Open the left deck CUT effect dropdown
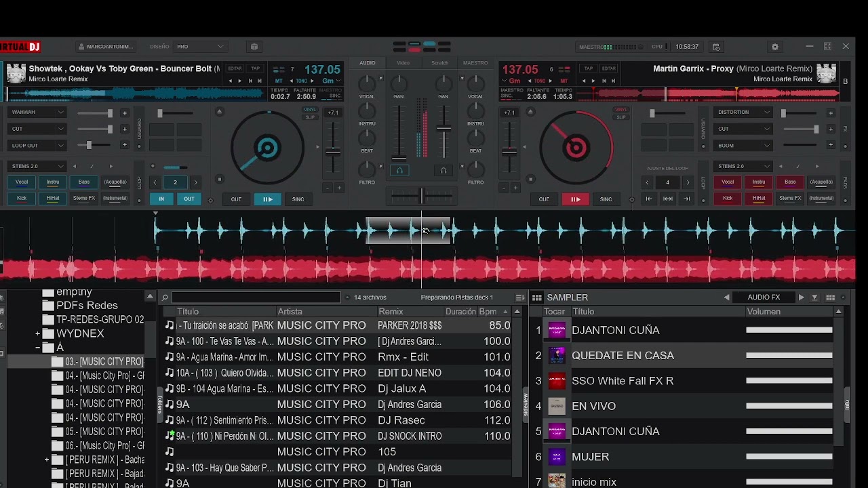 click(37, 129)
